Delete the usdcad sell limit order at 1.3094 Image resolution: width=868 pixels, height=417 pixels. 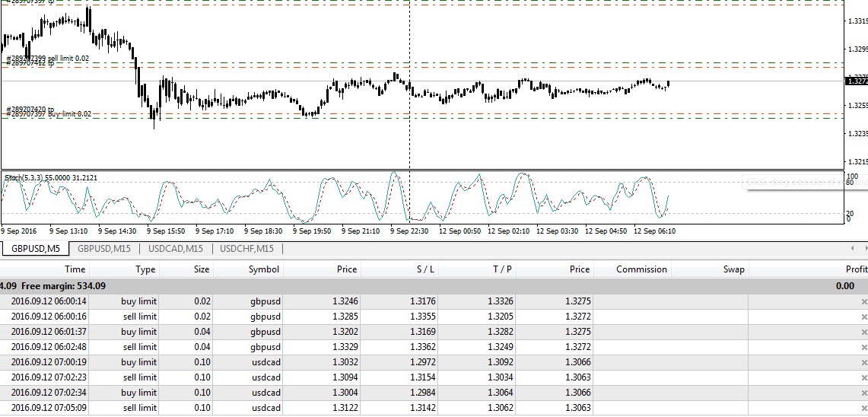pos(863,377)
